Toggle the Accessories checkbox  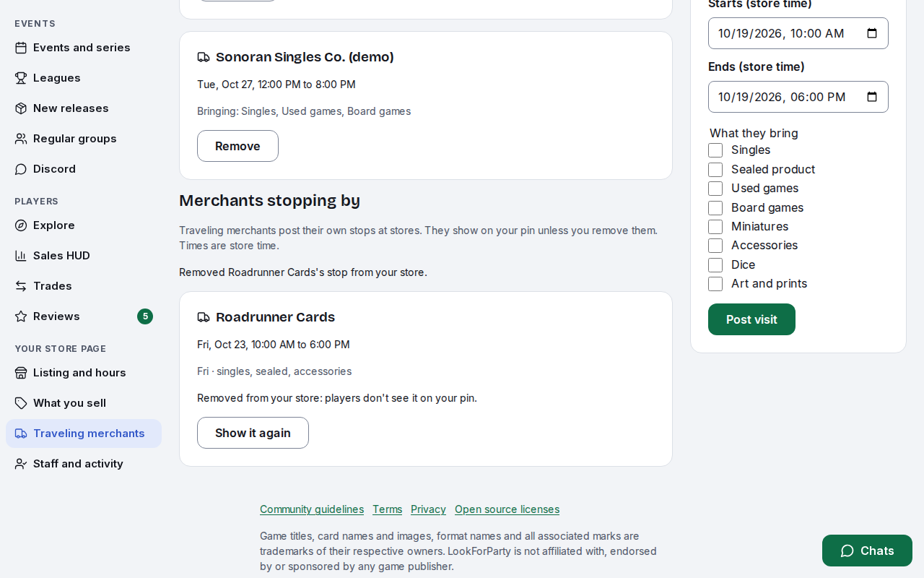coord(715,246)
